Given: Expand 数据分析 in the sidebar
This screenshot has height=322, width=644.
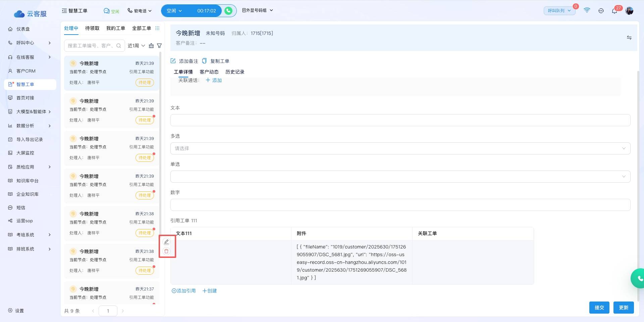Looking at the screenshot, I should pyautogui.click(x=30, y=126).
